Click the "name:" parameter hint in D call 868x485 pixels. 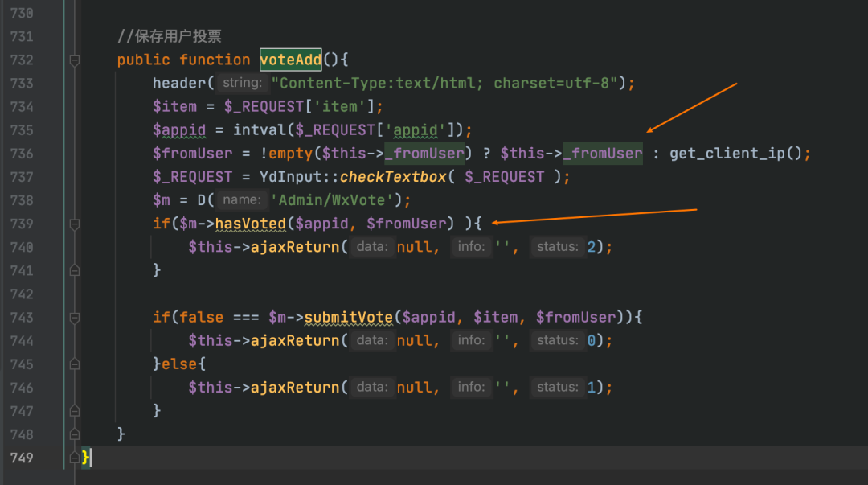[241, 200]
